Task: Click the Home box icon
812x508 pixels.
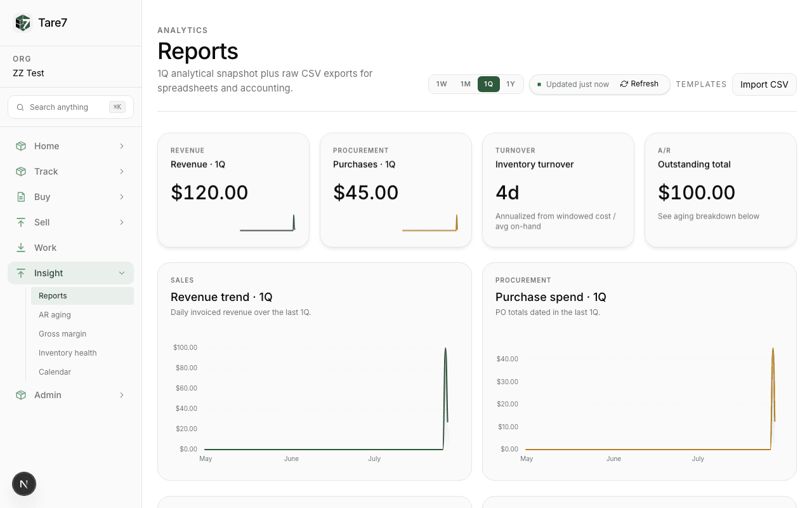Action: point(21,146)
